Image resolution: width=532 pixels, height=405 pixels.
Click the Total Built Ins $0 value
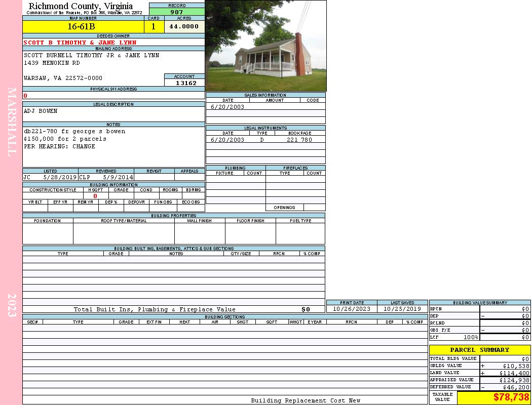[306, 309]
